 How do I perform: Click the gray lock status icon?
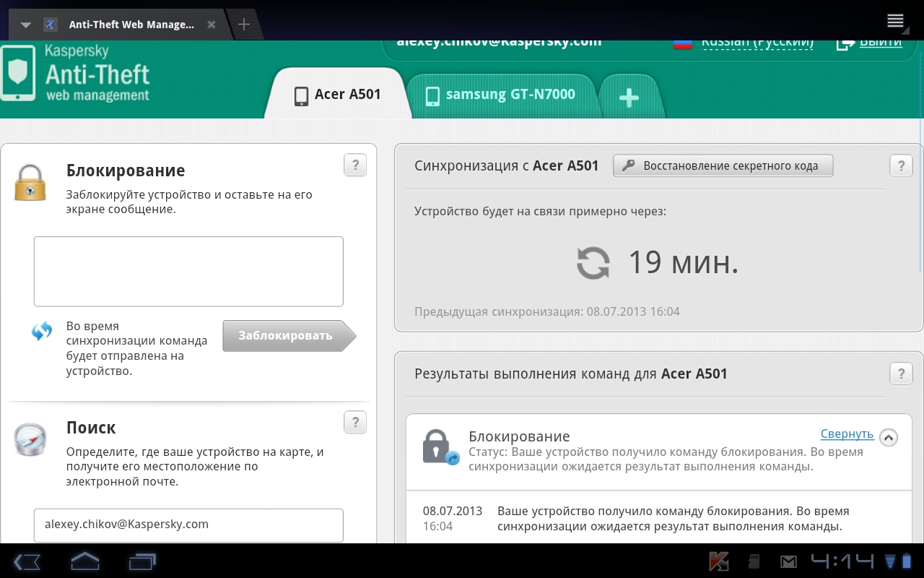click(440, 447)
